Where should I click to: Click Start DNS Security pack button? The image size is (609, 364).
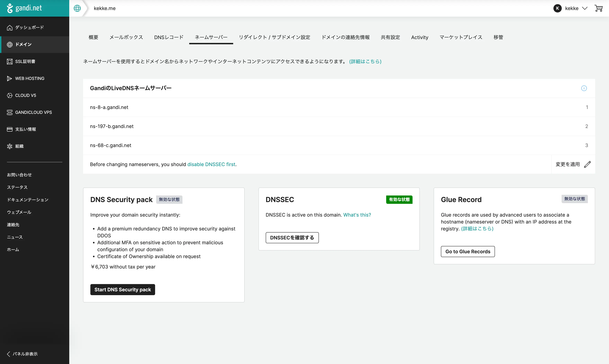point(123,290)
